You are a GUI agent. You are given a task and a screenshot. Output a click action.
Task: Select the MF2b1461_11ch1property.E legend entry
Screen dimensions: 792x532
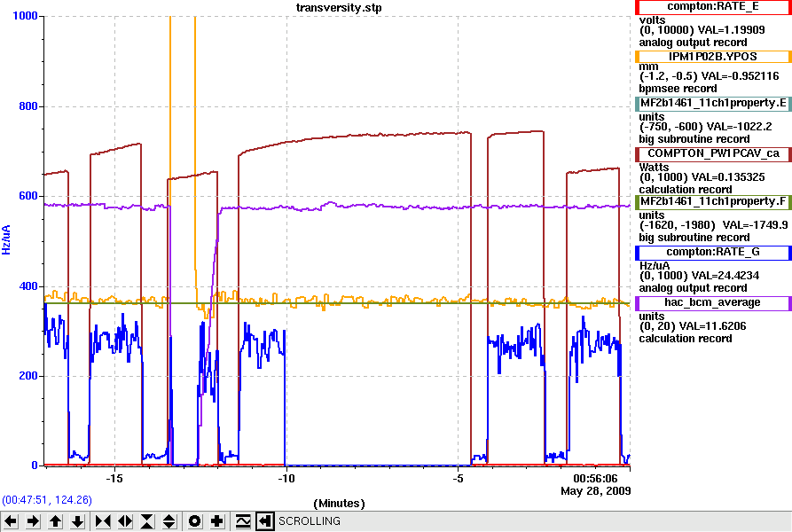pos(713,104)
